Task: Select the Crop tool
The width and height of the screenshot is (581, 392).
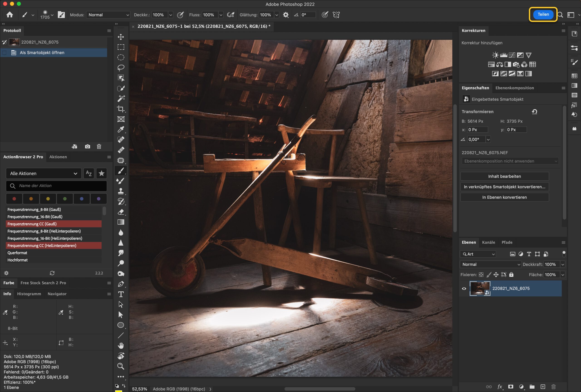Action: click(x=121, y=109)
